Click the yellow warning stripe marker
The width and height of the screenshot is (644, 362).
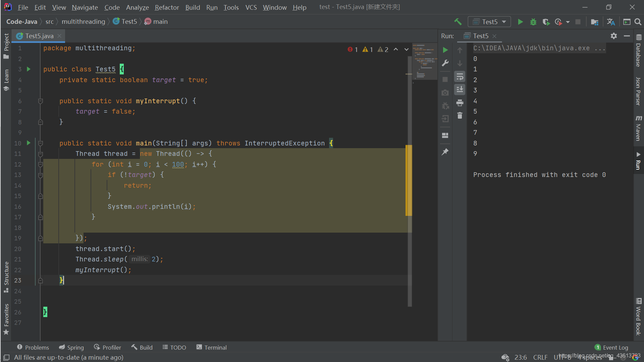(x=409, y=180)
